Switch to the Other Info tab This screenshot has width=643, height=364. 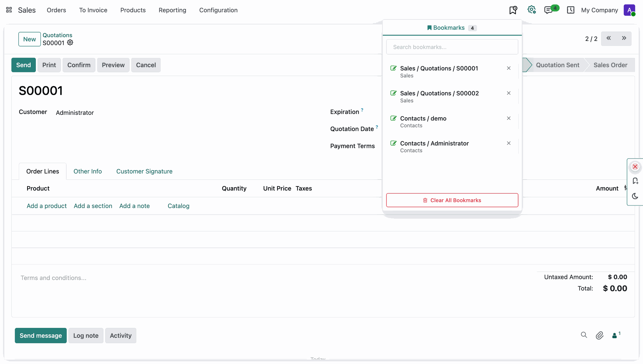click(87, 171)
